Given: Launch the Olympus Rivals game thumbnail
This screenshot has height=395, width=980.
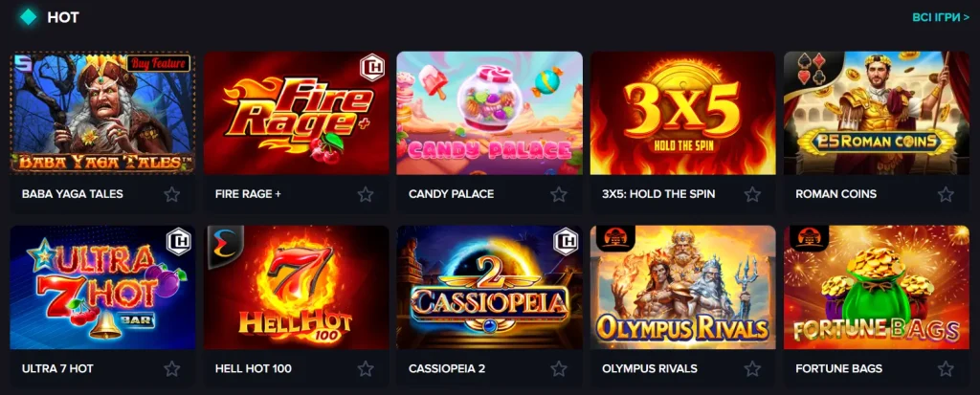Looking at the screenshot, I should pyautogui.click(x=683, y=288).
